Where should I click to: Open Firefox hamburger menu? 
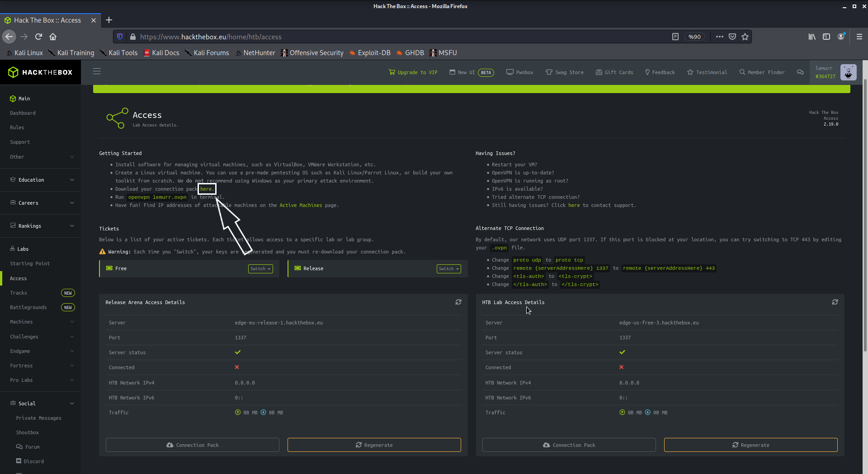coord(859,37)
